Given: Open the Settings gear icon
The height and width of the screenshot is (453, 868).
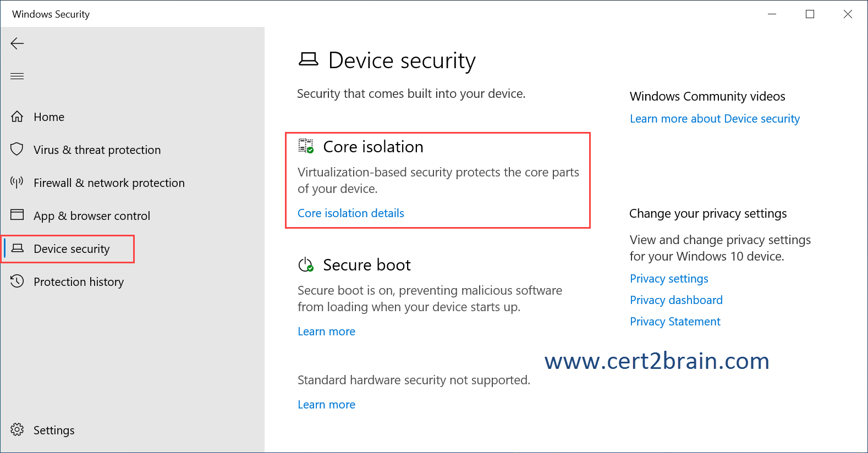Looking at the screenshot, I should pyautogui.click(x=17, y=430).
